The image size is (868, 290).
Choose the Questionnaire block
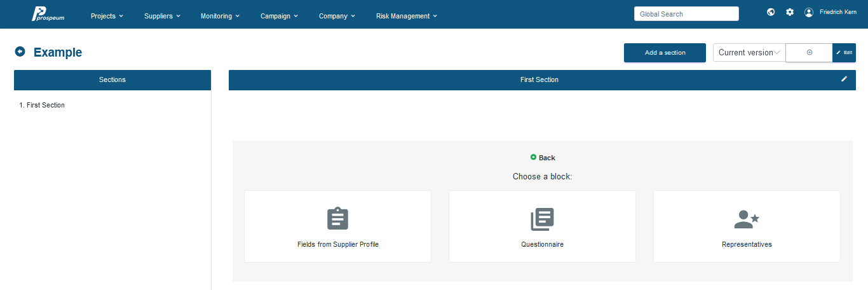542,226
